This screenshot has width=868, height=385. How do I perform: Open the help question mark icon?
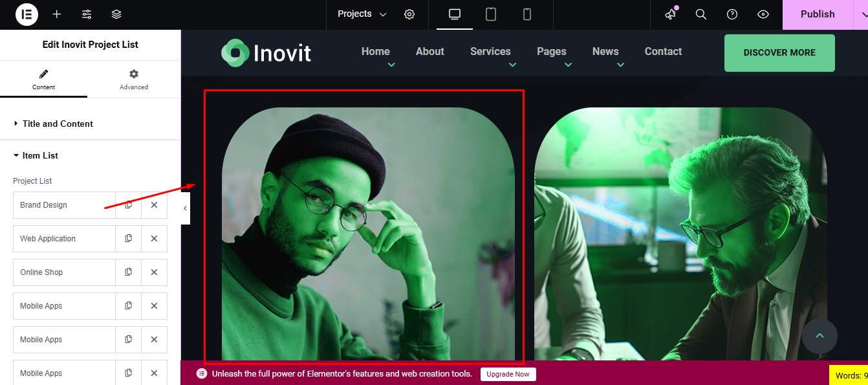pyautogui.click(x=732, y=14)
